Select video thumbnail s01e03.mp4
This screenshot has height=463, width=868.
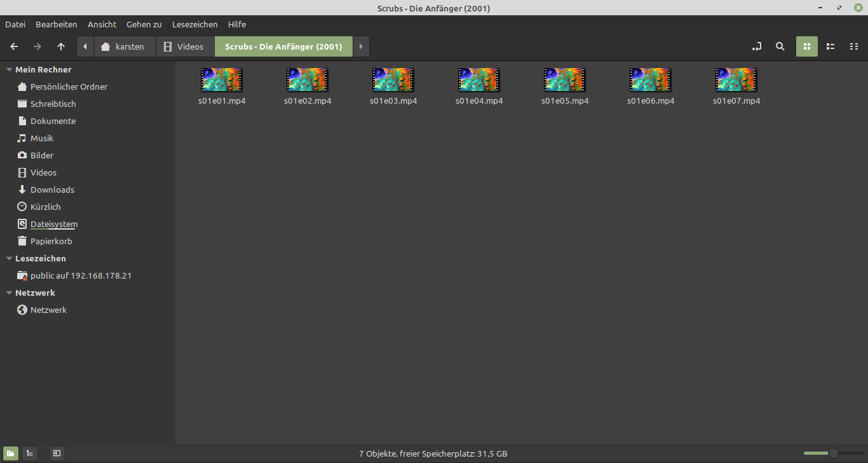[x=393, y=80]
